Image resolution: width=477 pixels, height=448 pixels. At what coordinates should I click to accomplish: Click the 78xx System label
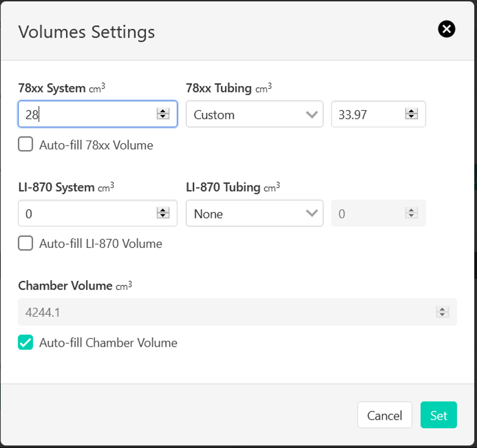62,88
